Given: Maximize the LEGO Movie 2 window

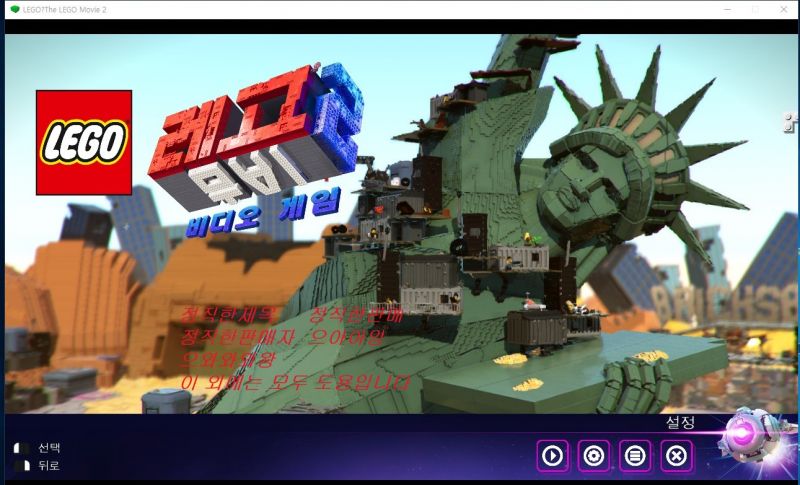Looking at the screenshot, I should pyautogui.click(x=756, y=9).
